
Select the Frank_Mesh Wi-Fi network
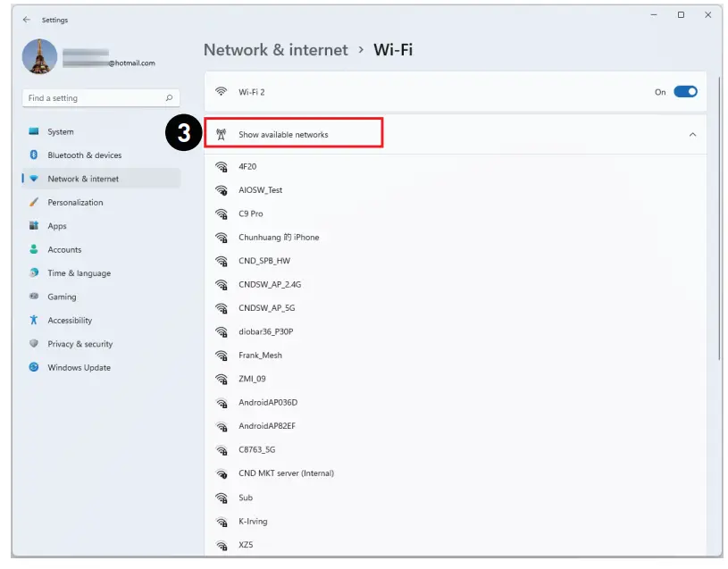click(260, 356)
